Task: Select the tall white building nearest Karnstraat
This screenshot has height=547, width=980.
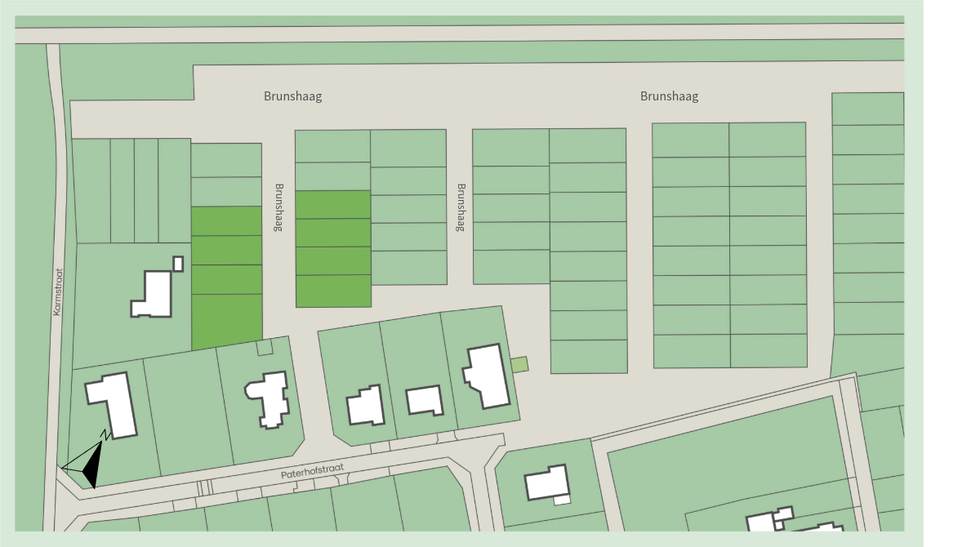Action: point(113,405)
